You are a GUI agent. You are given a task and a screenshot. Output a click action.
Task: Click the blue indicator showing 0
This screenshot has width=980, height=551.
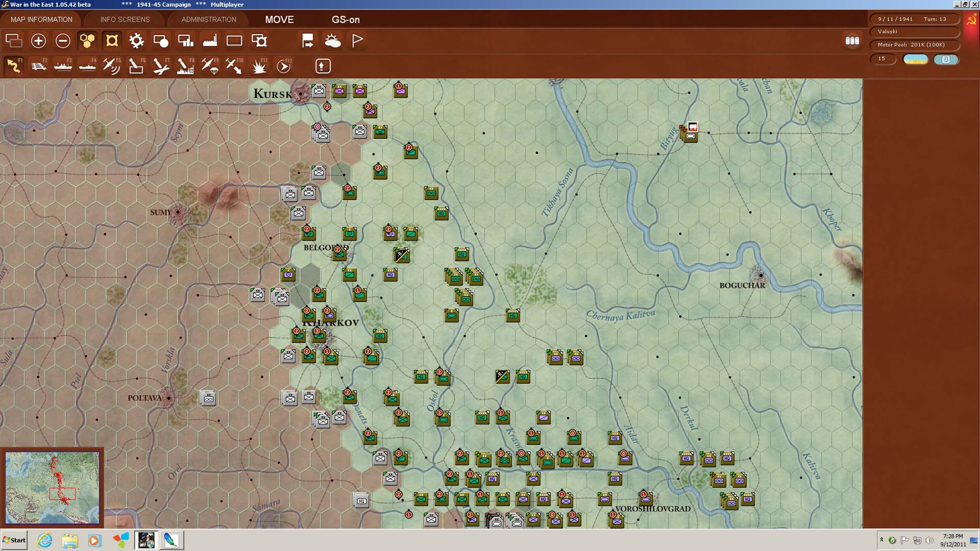(x=946, y=59)
